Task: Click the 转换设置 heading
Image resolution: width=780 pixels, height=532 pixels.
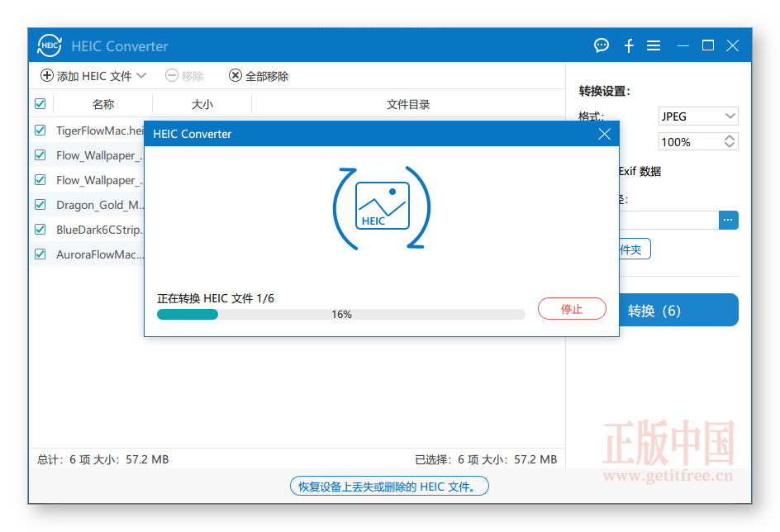Action: 604,91
